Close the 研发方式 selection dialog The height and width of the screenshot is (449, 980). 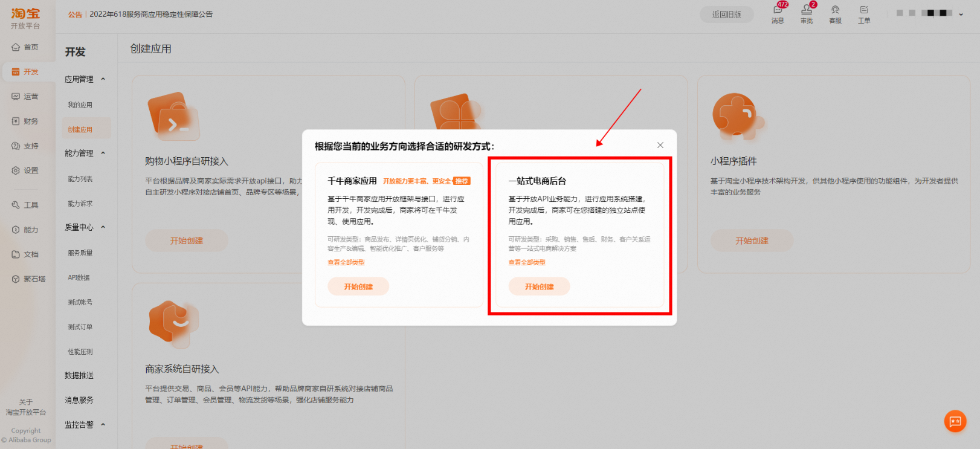tap(660, 145)
